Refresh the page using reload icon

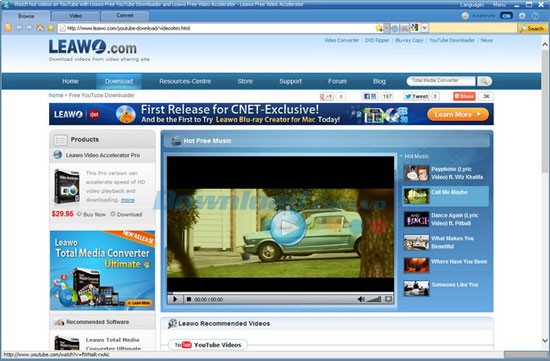395,28
